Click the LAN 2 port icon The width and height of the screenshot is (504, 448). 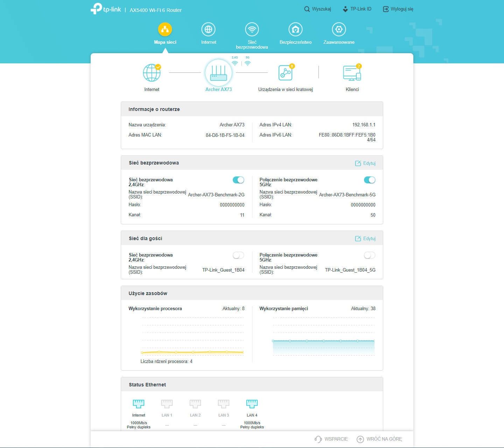click(x=195, y=404)
